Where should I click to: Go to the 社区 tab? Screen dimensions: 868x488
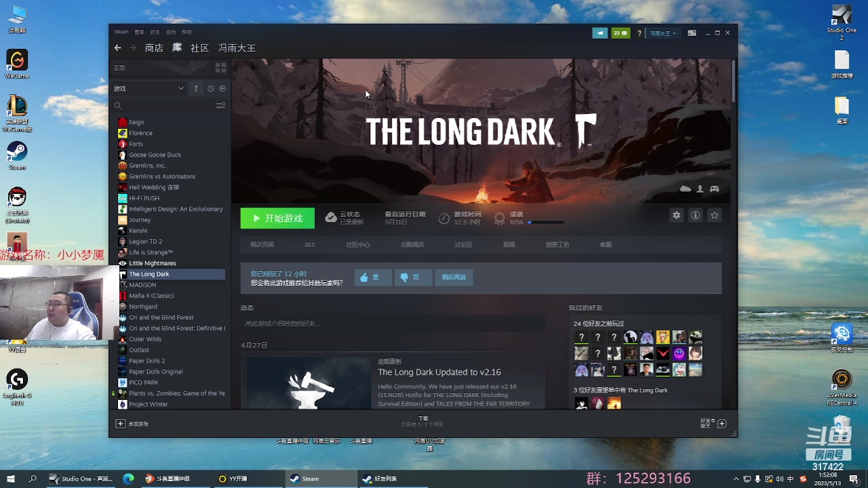199,48
